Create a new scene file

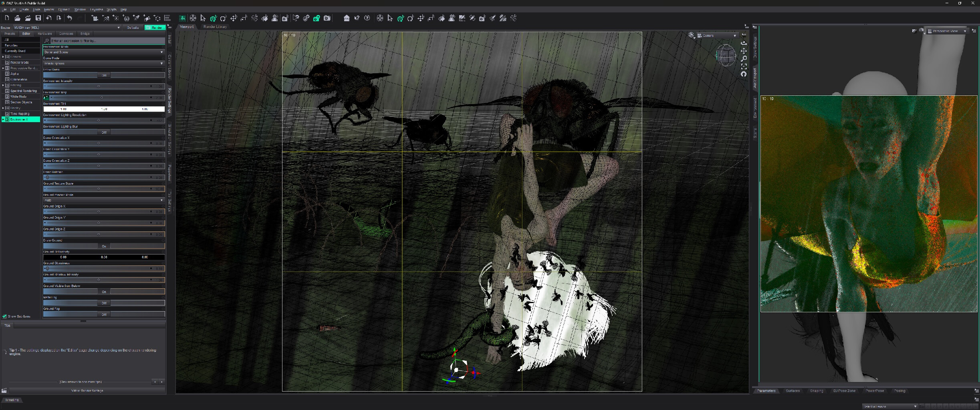[7, 18]
